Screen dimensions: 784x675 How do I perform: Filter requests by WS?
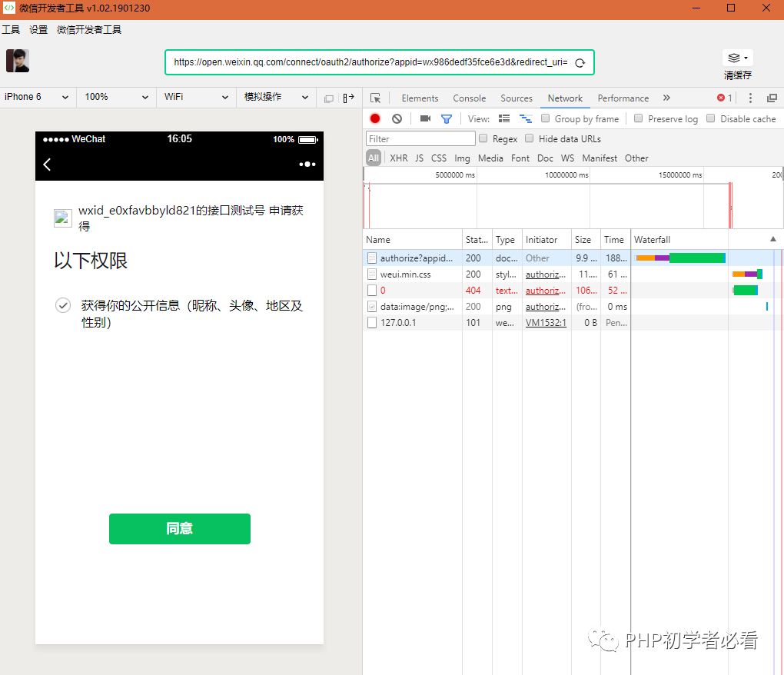(567, 158)
